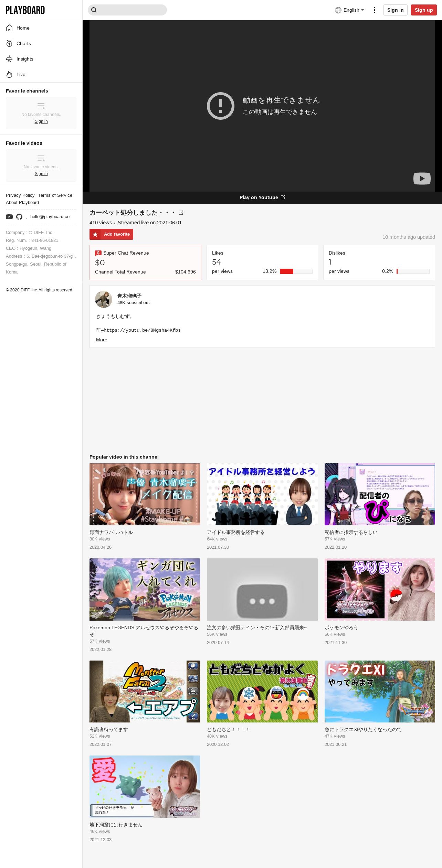Click the Live flame icon
Viewport: 442px width, 868px height.
point(9,74)
